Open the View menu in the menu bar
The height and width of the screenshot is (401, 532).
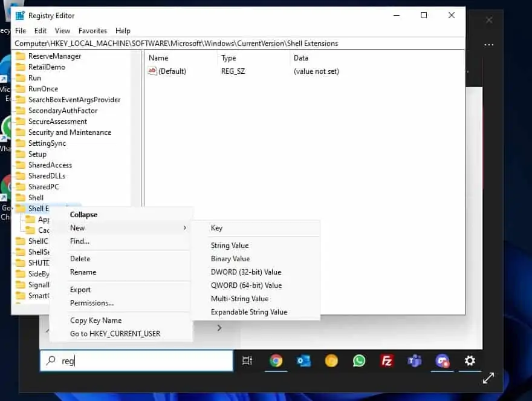pyautogui.click(x=62, y=31)
